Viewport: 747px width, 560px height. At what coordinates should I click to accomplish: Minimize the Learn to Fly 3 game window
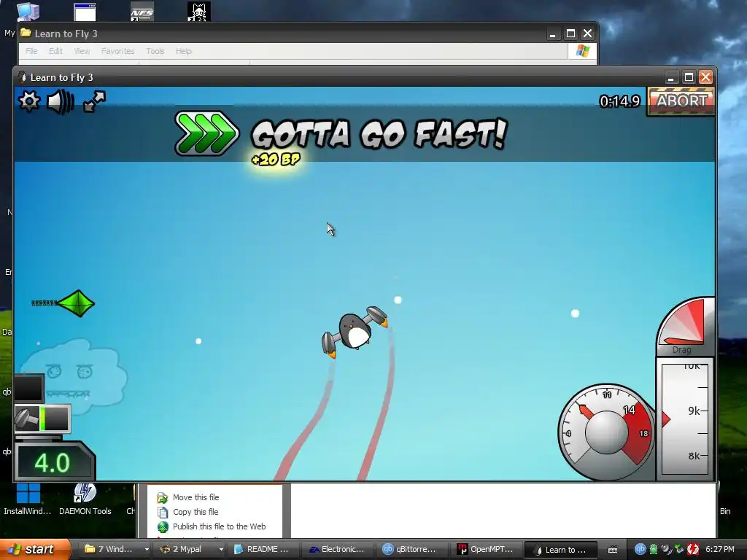(x=671, y=77)
